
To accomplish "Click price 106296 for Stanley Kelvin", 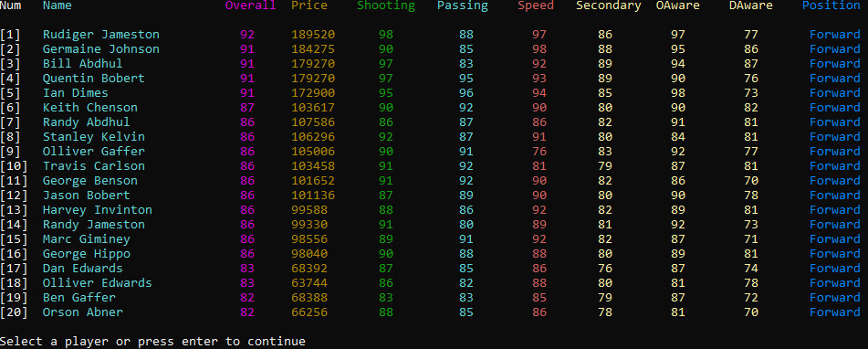I will click(313, 137).
